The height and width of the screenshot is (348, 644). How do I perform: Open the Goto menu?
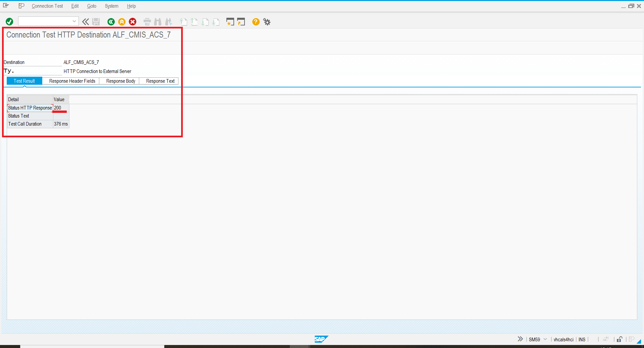(x=92, y=6)
